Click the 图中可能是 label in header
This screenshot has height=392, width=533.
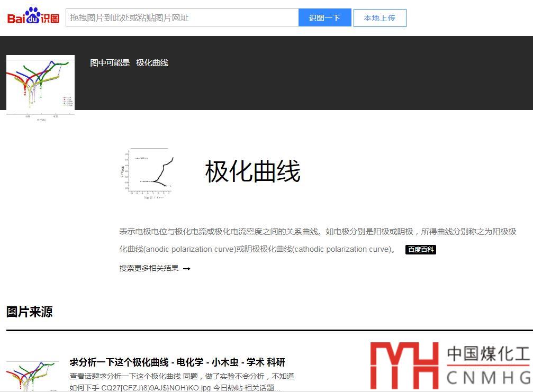(110, 63)
